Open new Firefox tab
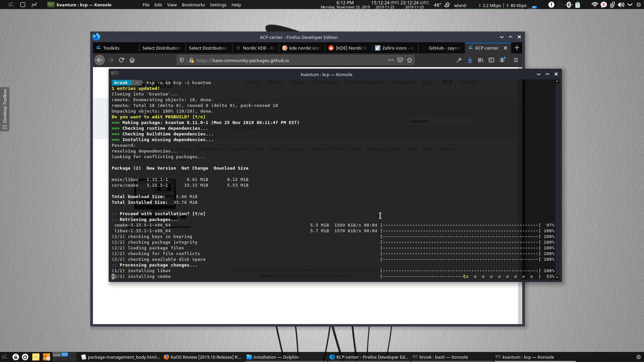644x362 pixels. click(517, 48)
